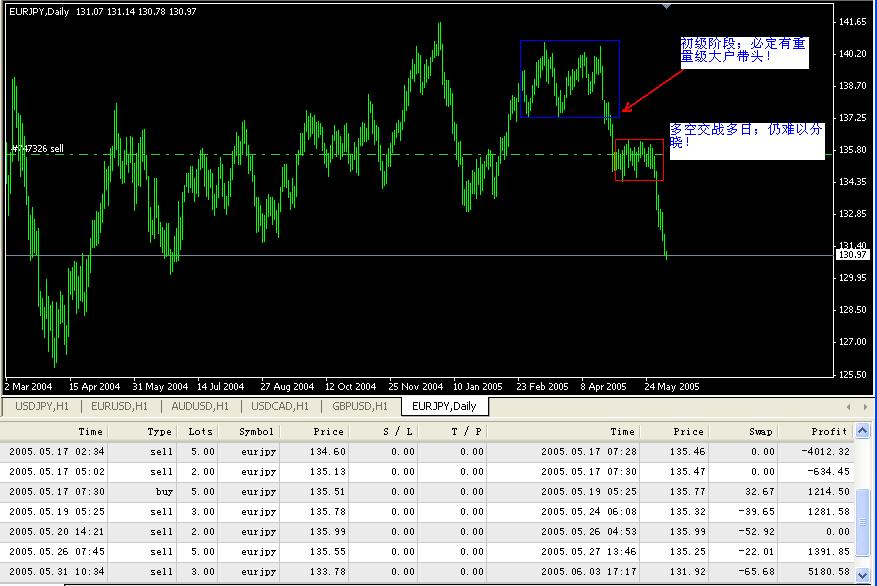
Task: Select open time 2005.05.17 02:34
Action: click(57, 452)
